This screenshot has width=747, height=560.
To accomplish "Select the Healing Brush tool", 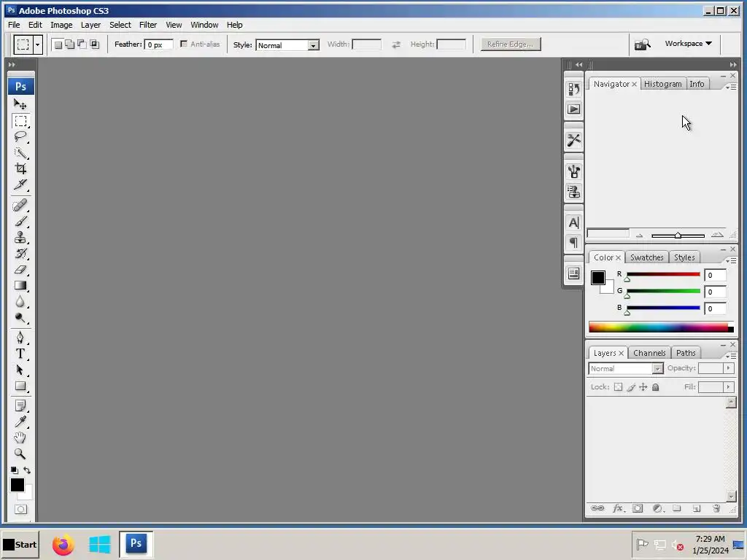I will coord(20,205).
